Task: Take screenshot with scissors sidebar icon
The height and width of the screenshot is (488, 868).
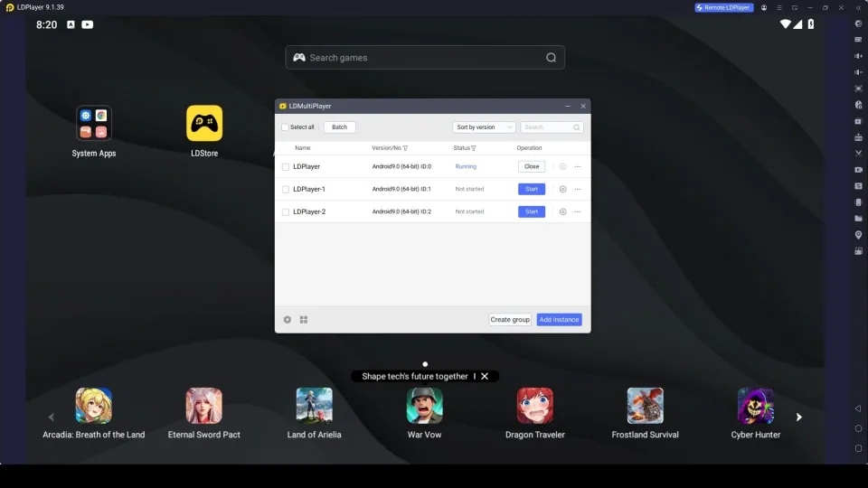Action: 858,154
